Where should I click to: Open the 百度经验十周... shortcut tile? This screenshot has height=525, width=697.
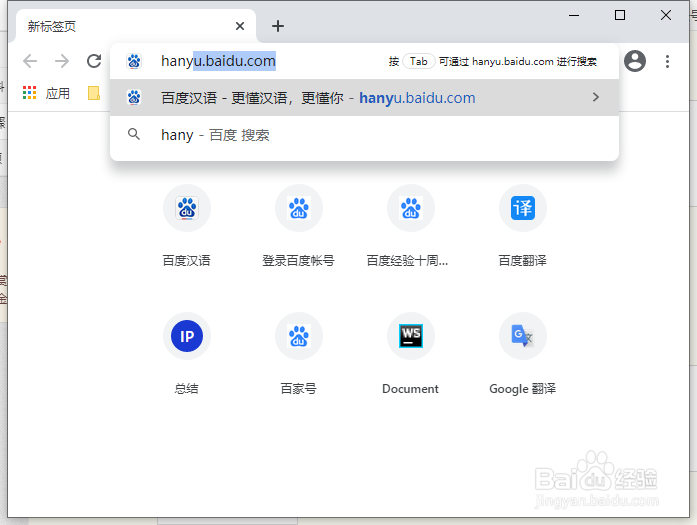click(411, 208)
